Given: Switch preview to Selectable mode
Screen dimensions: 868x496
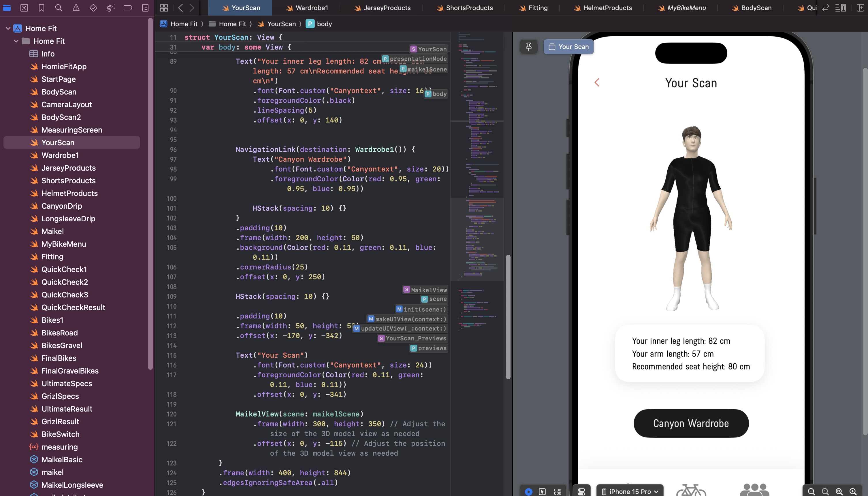Looking at the screenshot, I should click(542, 491).
